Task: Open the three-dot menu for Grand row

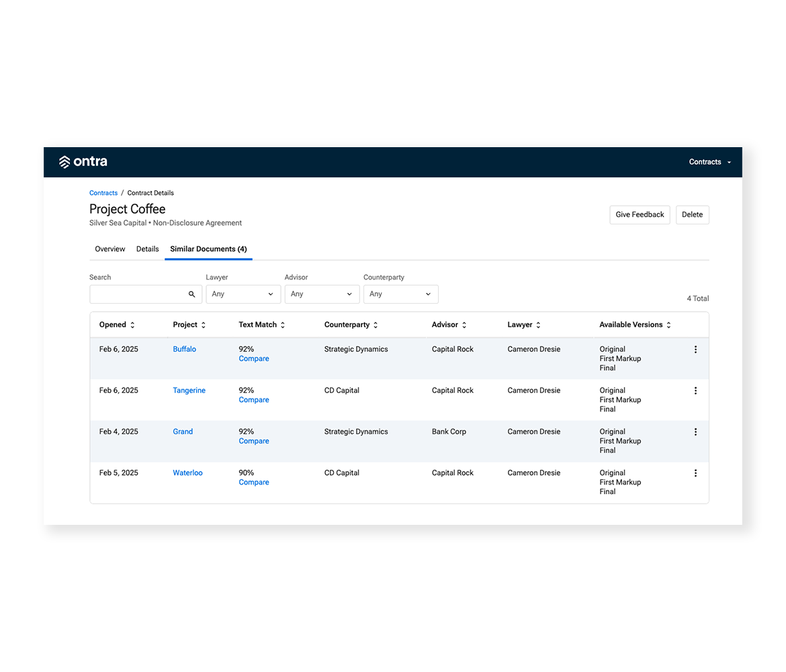Action: (695, 432)
